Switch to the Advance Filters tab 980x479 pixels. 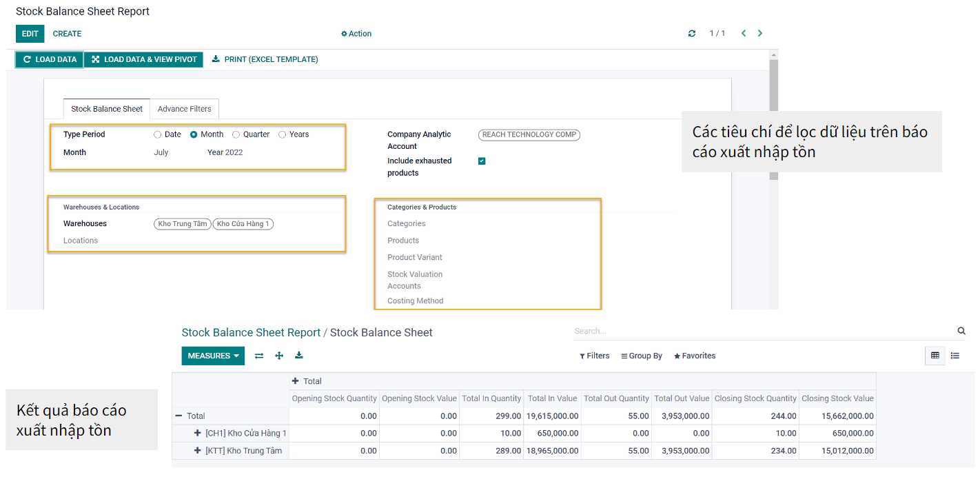pos(185,109)
